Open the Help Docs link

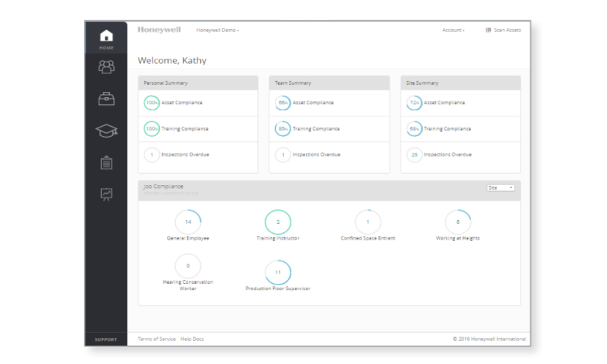[x=192, y=339]
